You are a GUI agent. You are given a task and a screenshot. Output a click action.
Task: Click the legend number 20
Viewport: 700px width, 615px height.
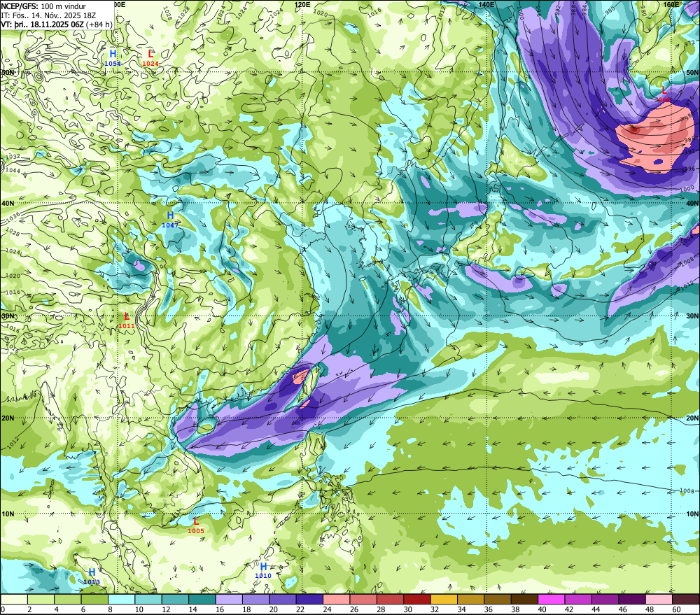coord(273,609)
